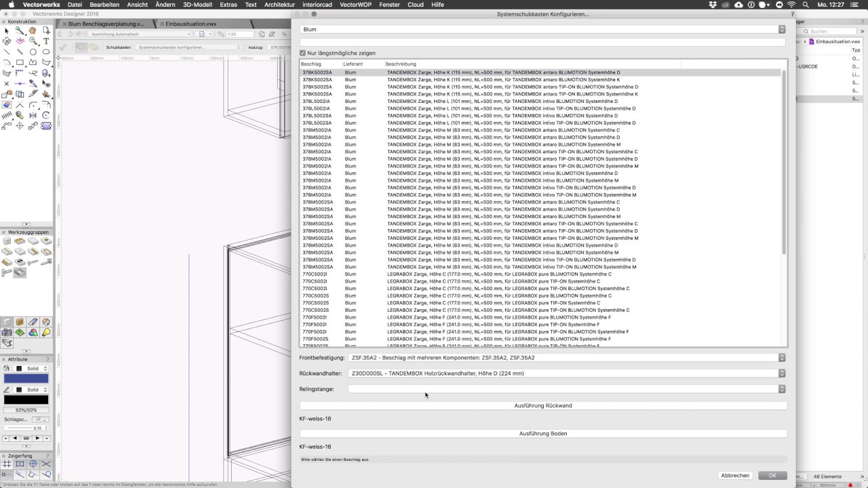Open the Blum supplier dropdown
Image resolution: width=868 pixels, height=488 pixels.
(x=542, y=30)
